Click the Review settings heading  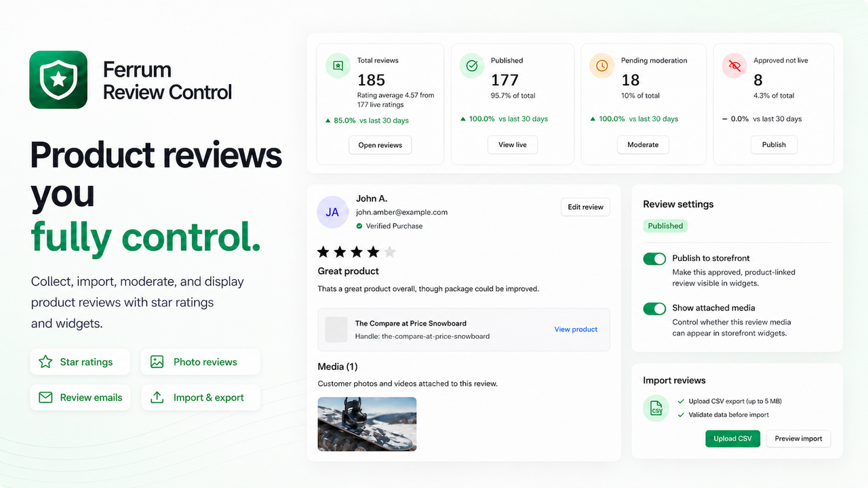(678, 204)
